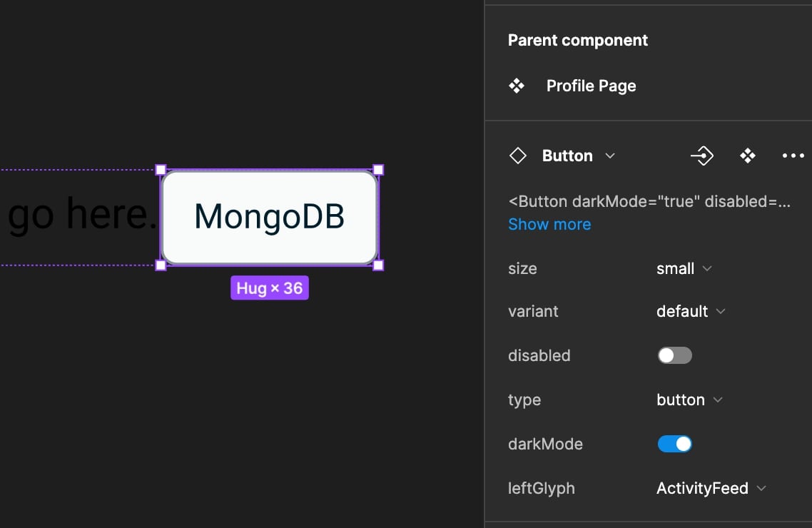The height and width of the screenshot is (528, 812).
Task: Open the variant dropdown showing default
Action: point(690,312)
